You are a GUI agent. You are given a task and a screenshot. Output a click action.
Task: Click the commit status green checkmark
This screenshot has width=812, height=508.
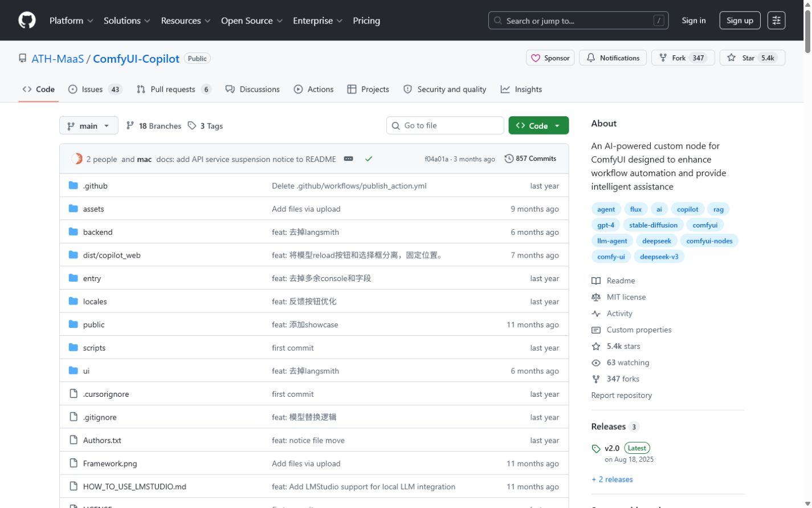(x=369, y=159)
